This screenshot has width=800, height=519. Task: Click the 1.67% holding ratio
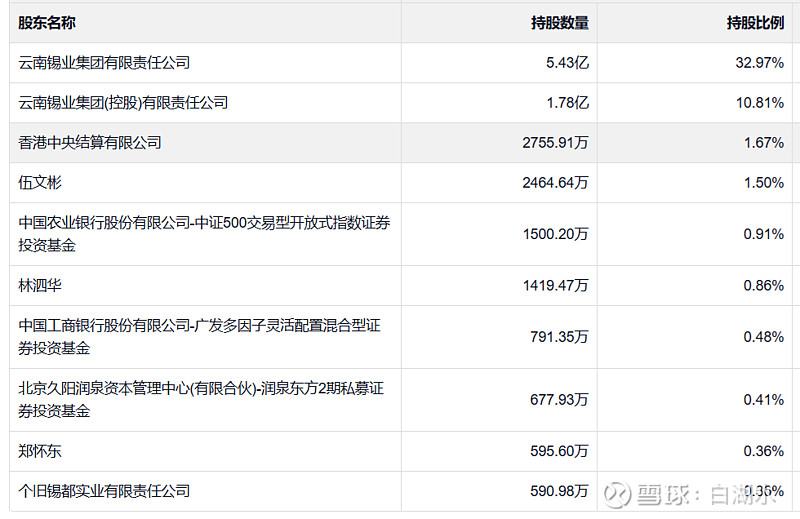[x=764, y=142]
